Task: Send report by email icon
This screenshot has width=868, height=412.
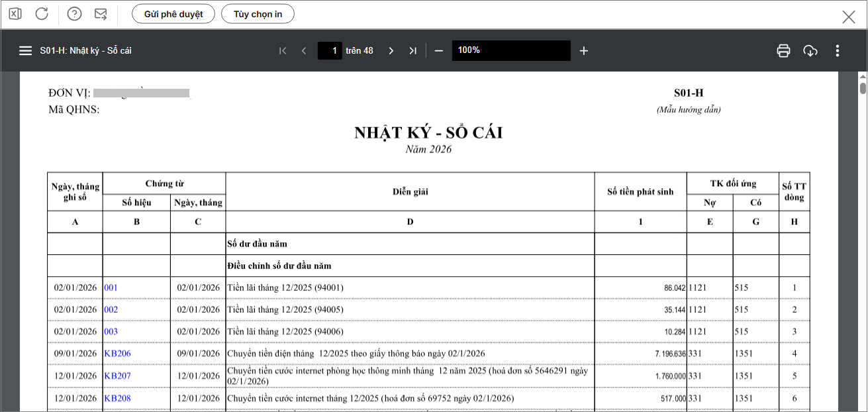Action: tap(101, 14)
